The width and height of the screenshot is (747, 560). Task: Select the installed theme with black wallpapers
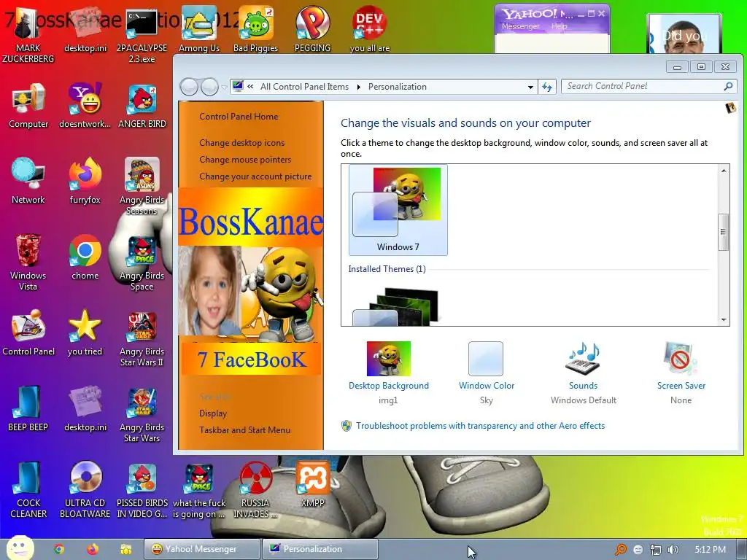point(395,306)
